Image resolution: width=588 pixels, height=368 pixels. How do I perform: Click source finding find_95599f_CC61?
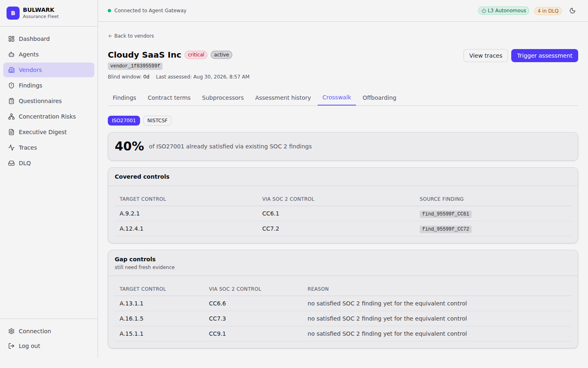(x=445, y=214)
